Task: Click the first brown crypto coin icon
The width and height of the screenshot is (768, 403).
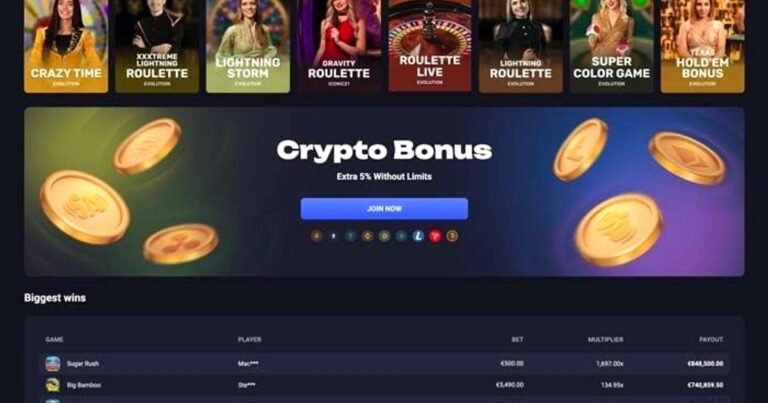Action: click(x=316, y=236)
